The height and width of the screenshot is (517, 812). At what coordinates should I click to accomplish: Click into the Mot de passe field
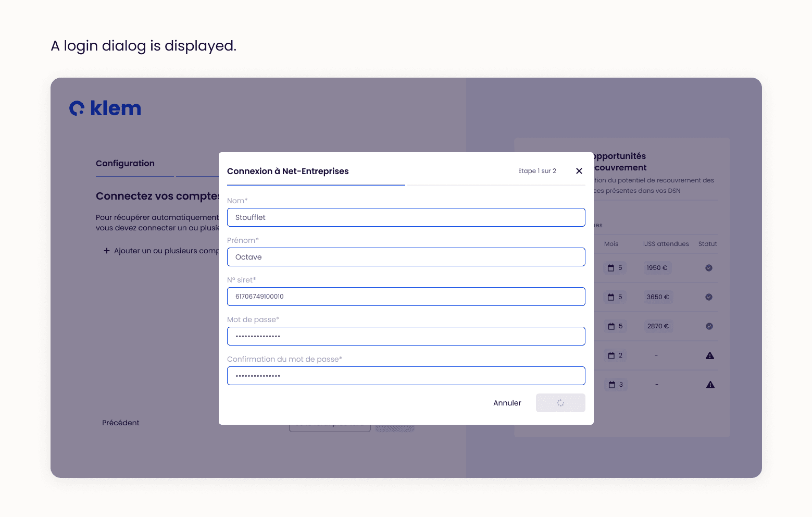point(406,336)
